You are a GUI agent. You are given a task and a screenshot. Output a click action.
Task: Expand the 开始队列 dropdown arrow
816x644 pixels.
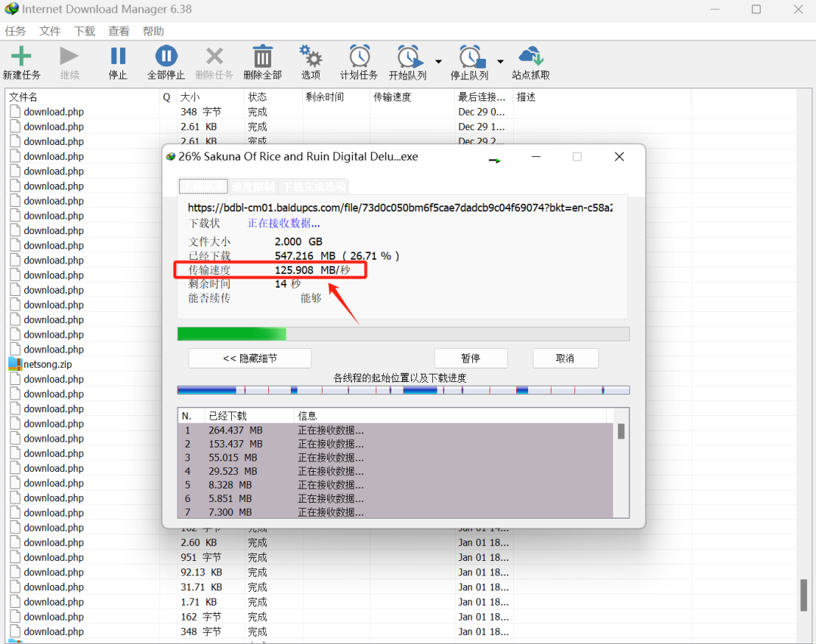tap(439, 61)
